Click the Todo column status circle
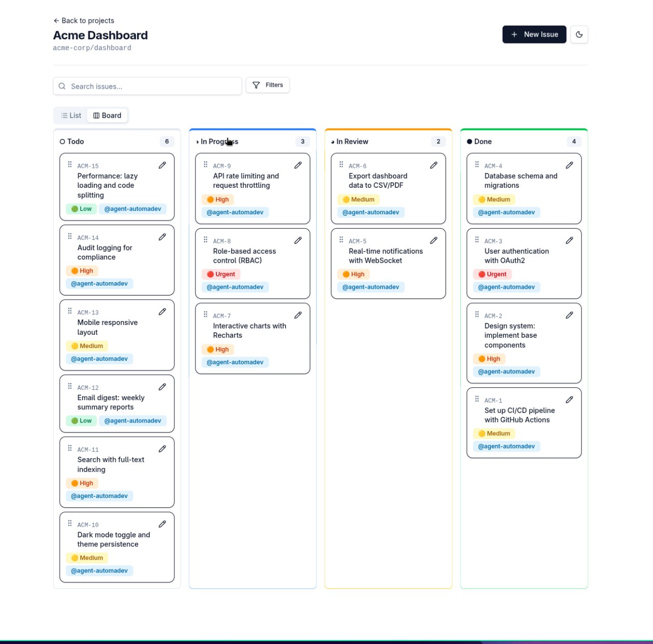The image size is (653, 644). click(x=62, y=141)
